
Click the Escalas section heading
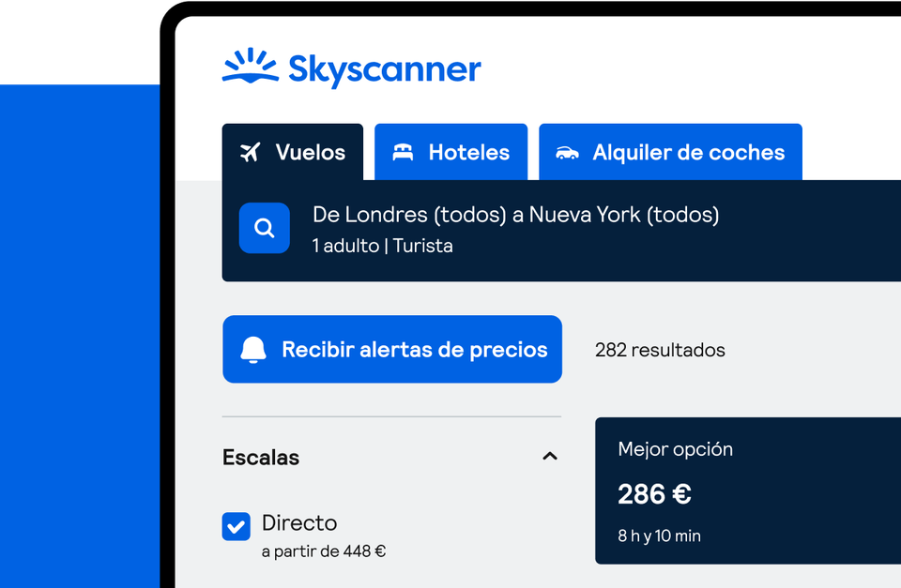[x=261, y=458]
